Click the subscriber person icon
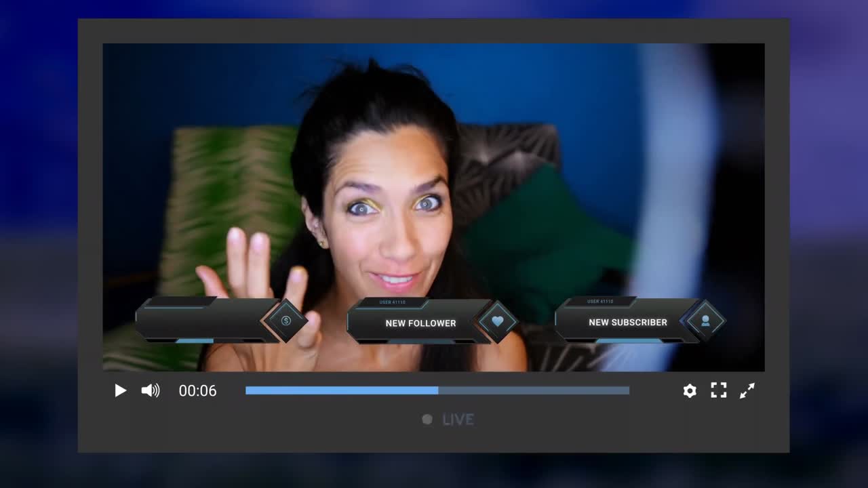Screen dimensions: 868x488 (705, 321)
